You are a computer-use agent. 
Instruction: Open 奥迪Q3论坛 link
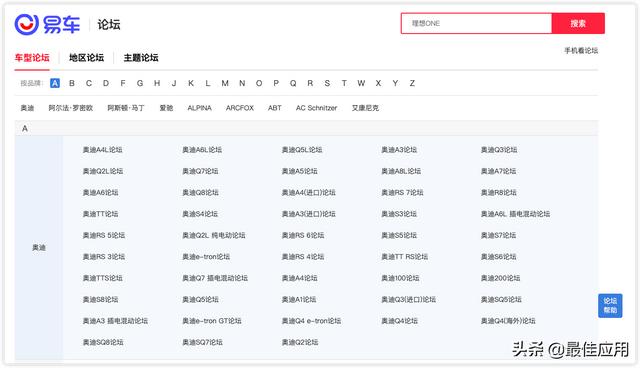(499, 150)
